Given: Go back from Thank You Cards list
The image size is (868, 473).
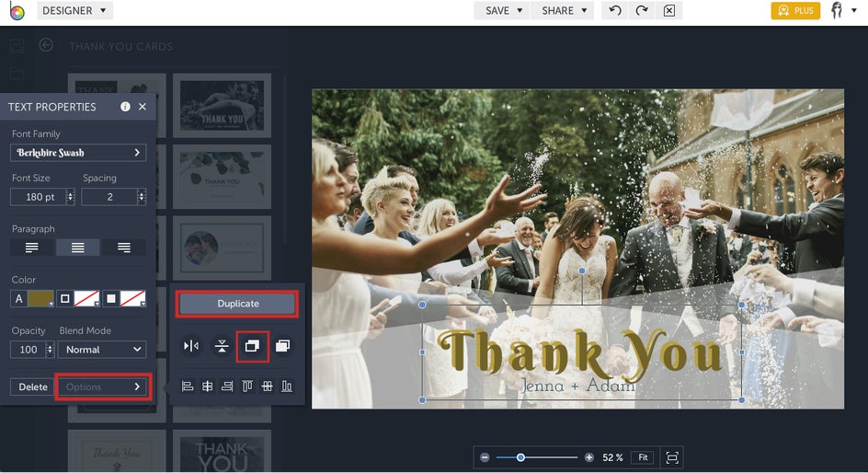Looking at the screenshot, I should [46, 45].
